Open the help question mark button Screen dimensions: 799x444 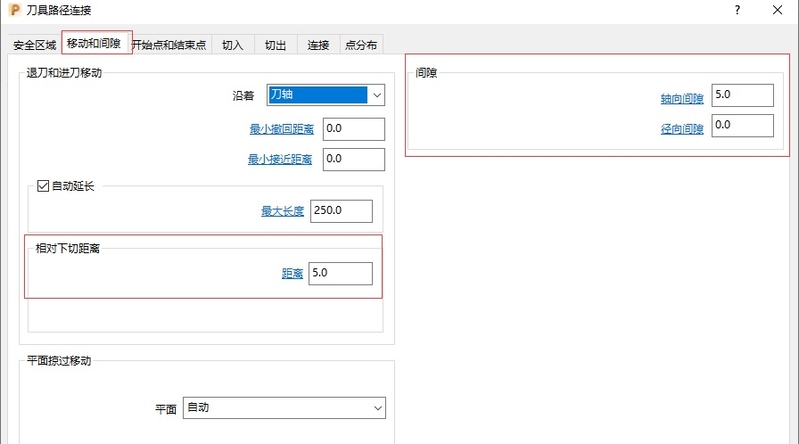tap(737, 10)
